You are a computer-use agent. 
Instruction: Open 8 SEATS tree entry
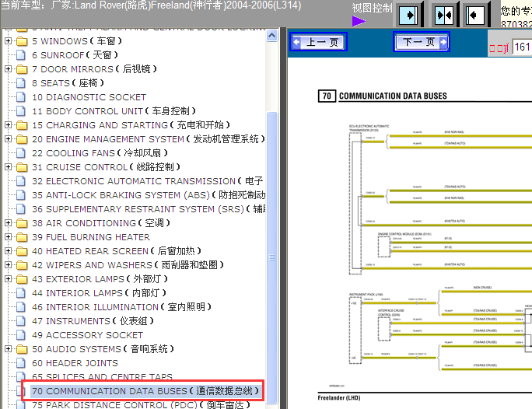point(68,83)
